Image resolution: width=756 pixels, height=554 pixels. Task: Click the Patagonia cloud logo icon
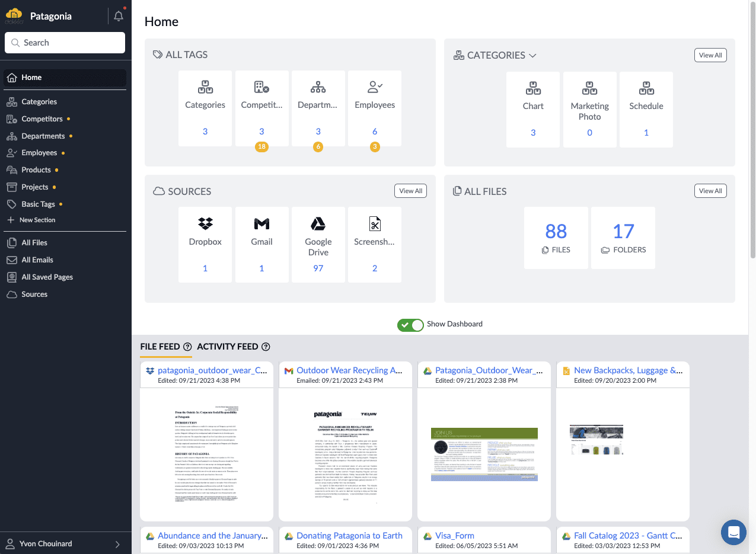pos(14,15)
